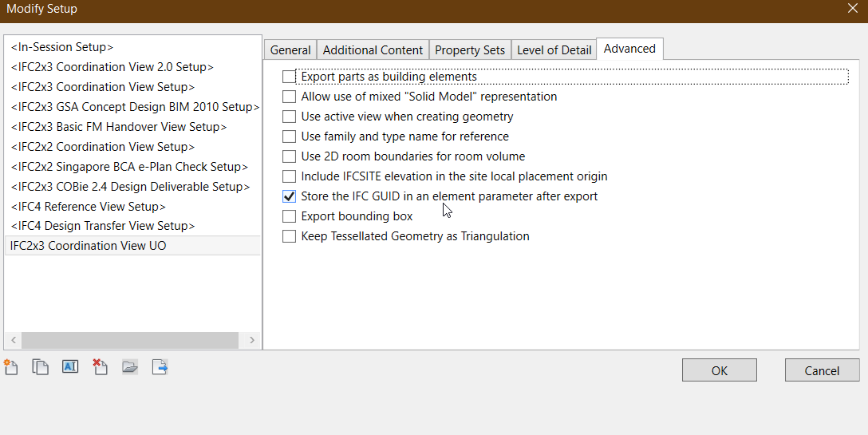Import setup from file icon

click(130, 367)
